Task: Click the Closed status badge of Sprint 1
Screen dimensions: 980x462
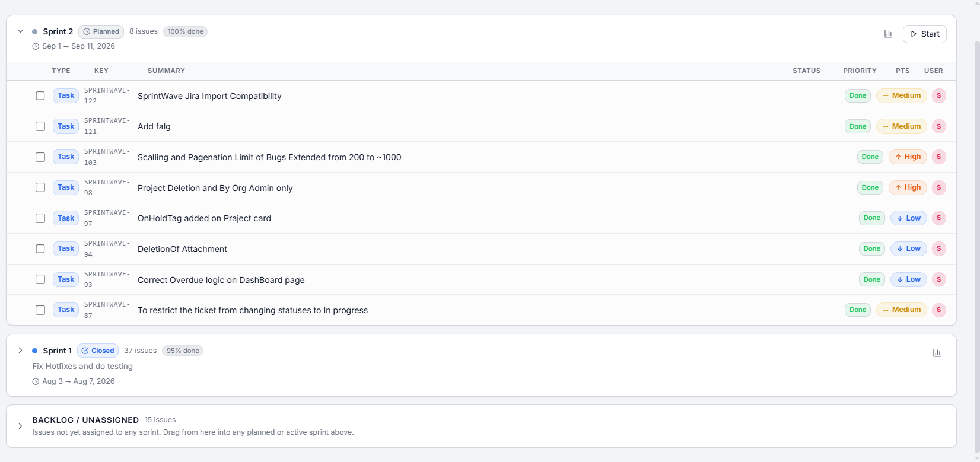Action: pos(98,351)
